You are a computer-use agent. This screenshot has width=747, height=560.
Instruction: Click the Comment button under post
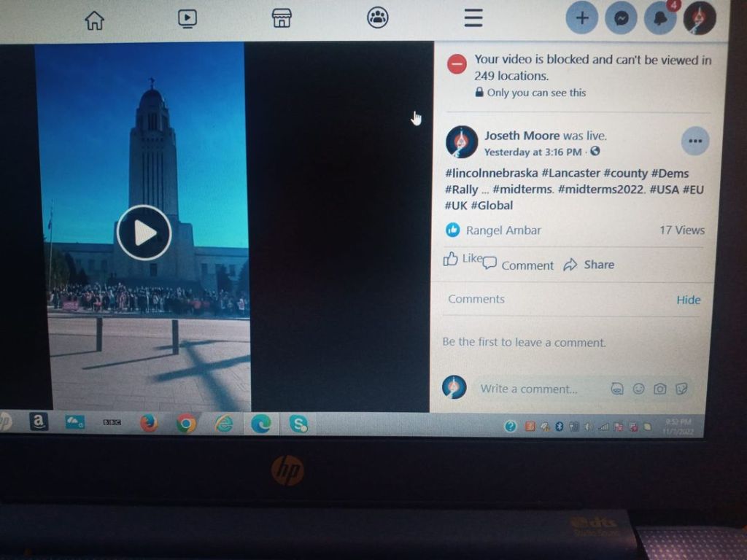point(519,265)
